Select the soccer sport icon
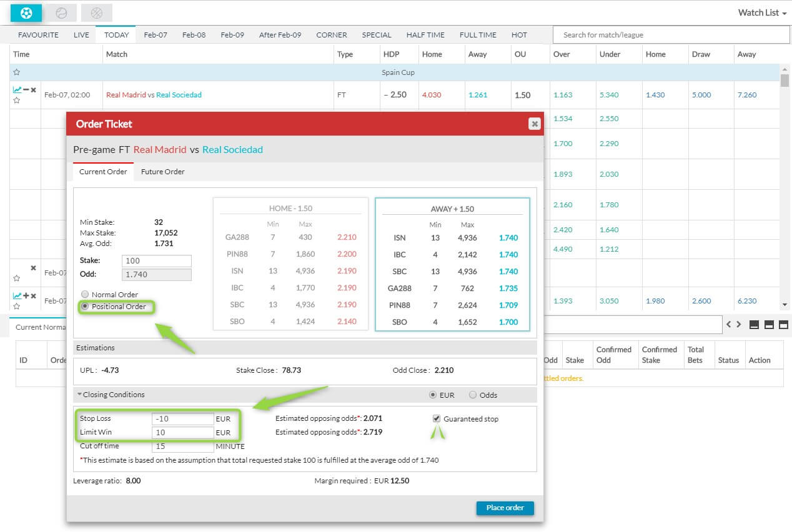The image size is (792, 532). [x=26, y=12]
